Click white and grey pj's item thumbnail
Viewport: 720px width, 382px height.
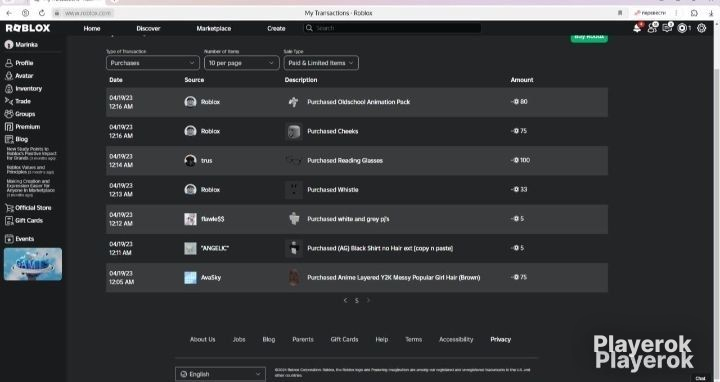point(294,219)
